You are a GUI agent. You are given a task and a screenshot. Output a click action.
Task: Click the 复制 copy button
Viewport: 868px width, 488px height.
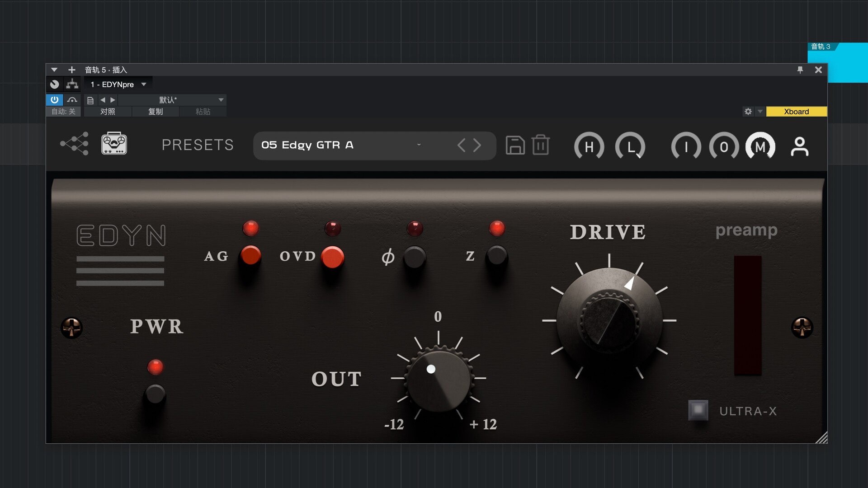point(156,112)
